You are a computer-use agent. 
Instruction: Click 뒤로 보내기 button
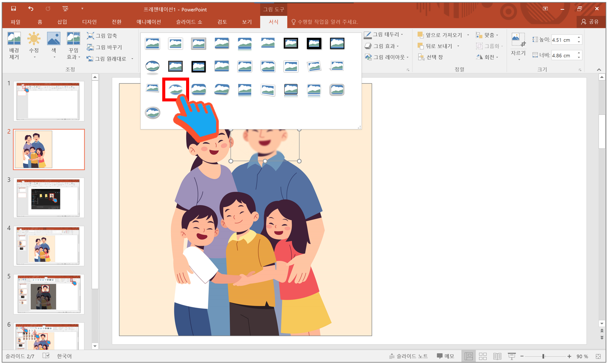435,46
